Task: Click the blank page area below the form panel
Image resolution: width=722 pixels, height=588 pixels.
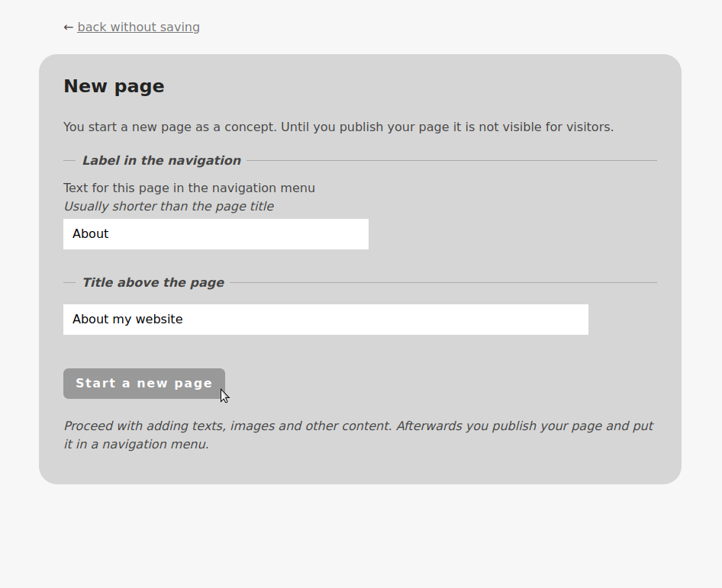Action: [x=360, y=534]
